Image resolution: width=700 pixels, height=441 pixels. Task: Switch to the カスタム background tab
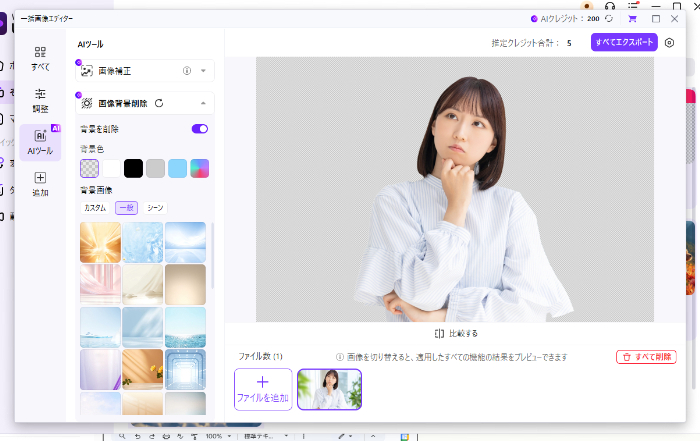point(95,208)
